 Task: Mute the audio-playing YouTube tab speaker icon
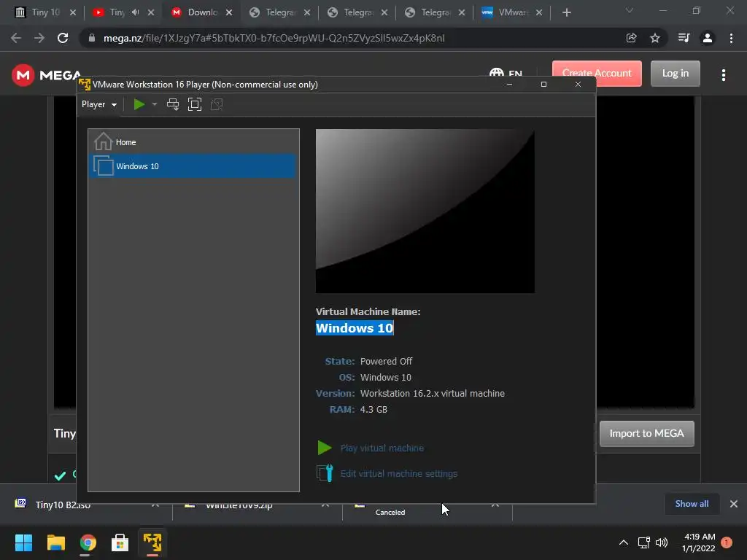click(x=135, y=12)
